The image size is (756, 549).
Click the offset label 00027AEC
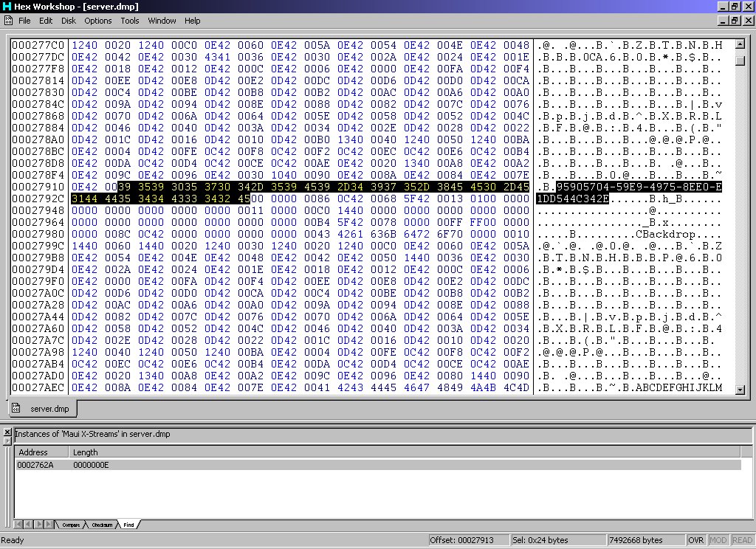(x=38, y=387)
